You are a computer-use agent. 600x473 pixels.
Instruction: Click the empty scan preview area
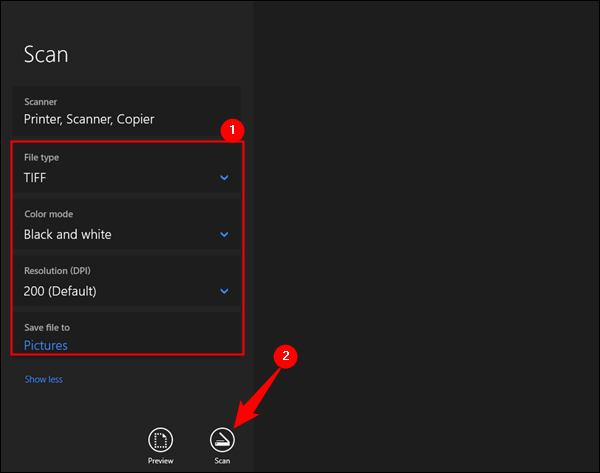click(425, 236)
